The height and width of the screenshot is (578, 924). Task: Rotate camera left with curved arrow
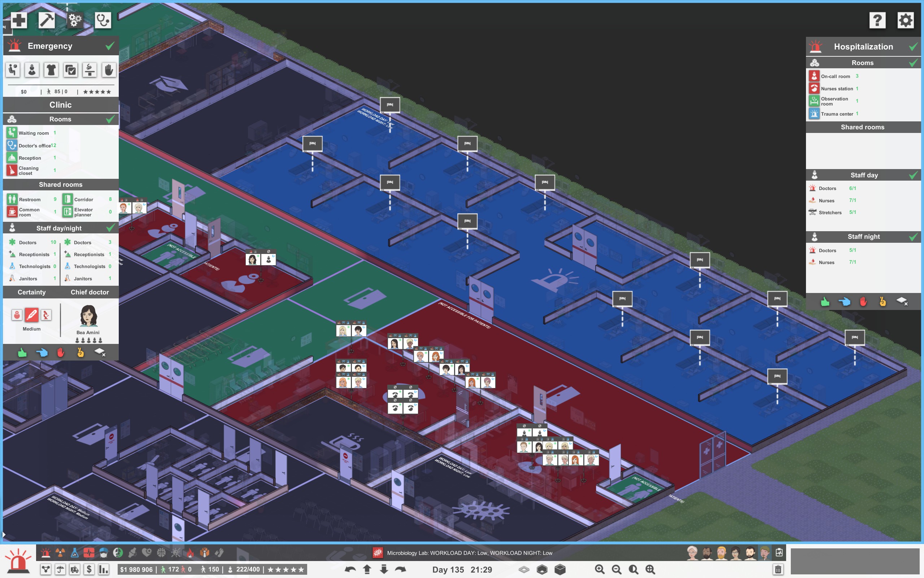[350, 569]
